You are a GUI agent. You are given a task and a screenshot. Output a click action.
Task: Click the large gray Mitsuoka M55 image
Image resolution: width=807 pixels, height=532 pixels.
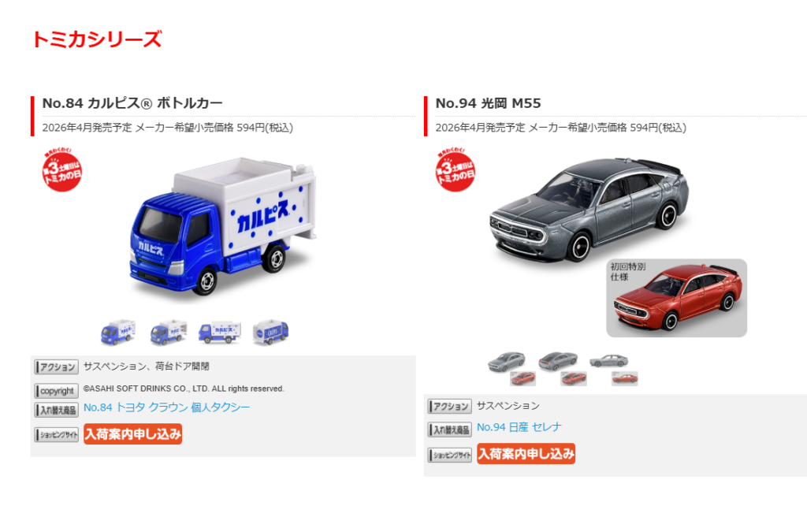tap(588, 208)
